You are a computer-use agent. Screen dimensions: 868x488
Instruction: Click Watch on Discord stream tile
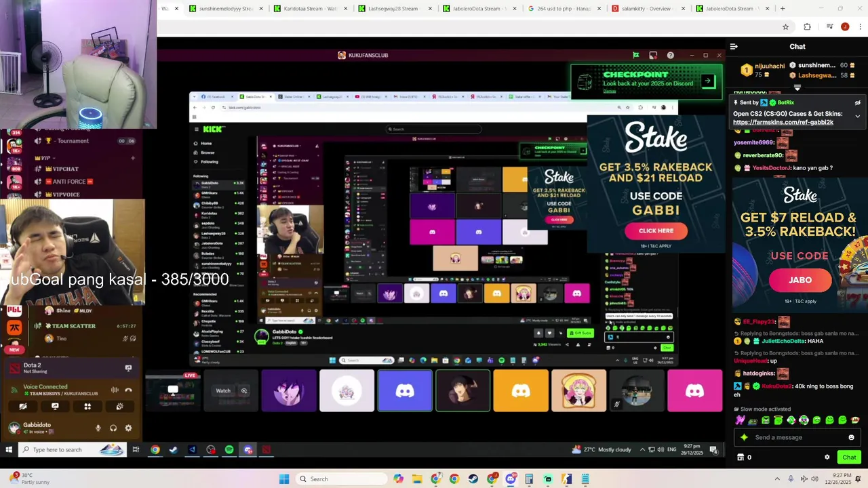[223, 390]
